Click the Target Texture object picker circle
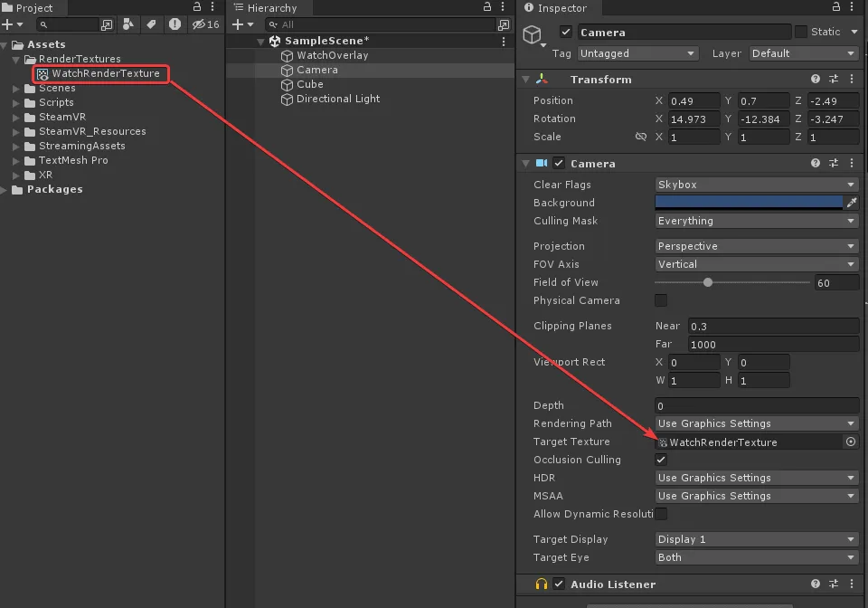 pyautogui.click(x=851, y=442)
